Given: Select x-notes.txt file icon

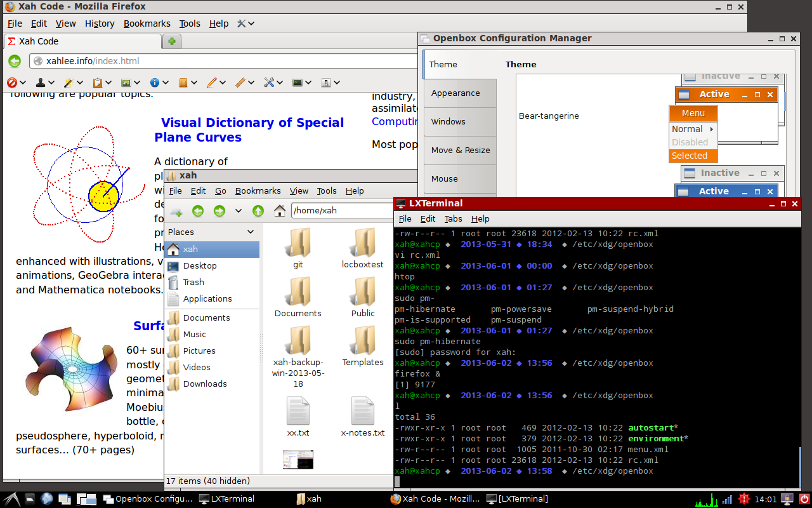Looking at the screenshot, I should [x=363, y=410].
